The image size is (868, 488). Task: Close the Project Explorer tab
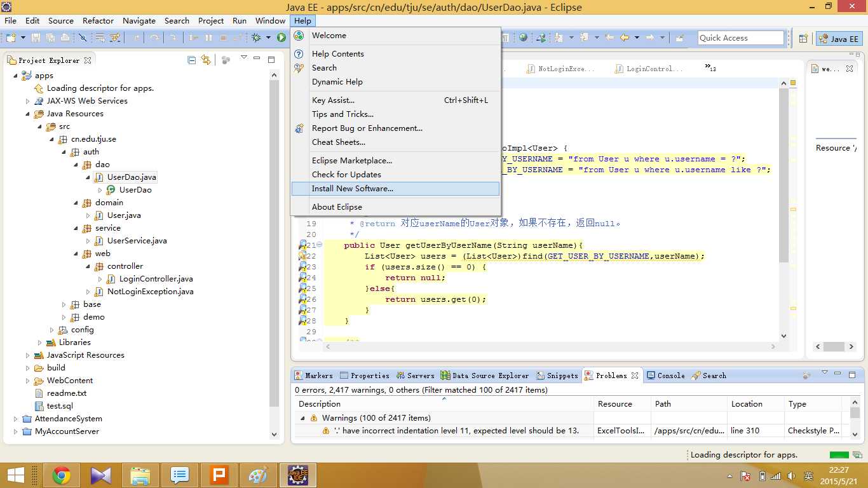(88, 60)
